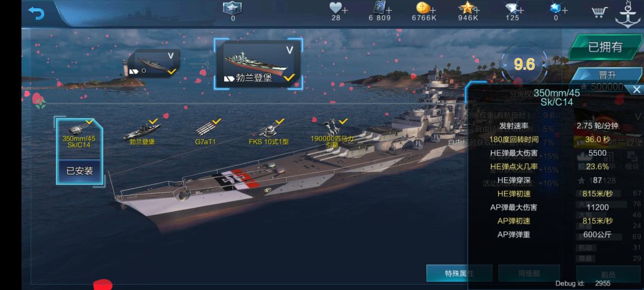Tap the rank badge icon showing 0
This screenshot has height=290, width=644.
point(233,11)
